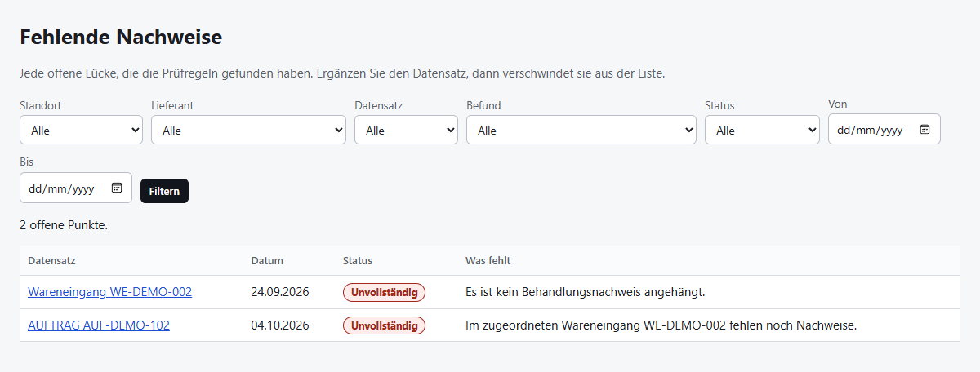Focus the Von date input field
Image resolution: width=980 pixels, height=372 pixels.
(x=884, y=129)
